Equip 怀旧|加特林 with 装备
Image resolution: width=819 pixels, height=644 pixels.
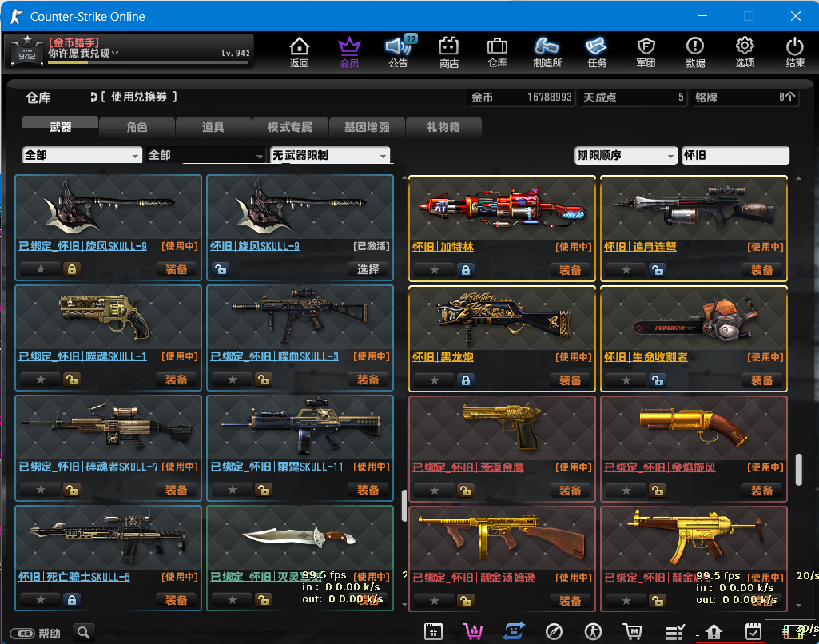570,270
